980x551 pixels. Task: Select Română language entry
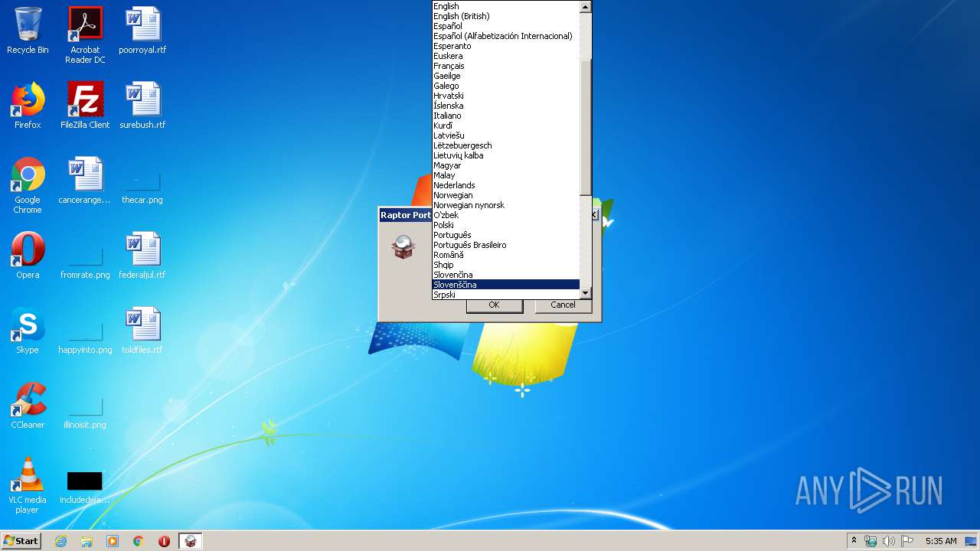(506, 255)
